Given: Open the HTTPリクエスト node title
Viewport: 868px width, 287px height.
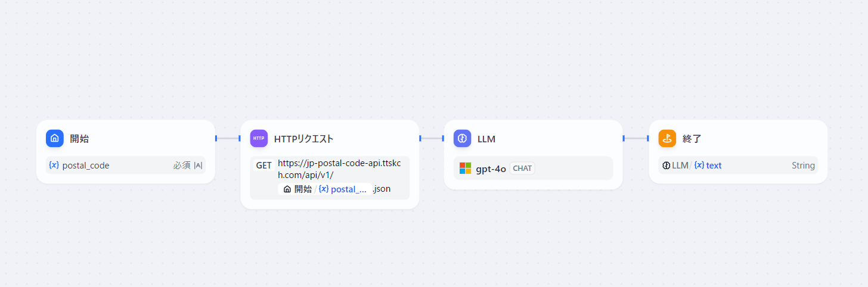Looking at the screenshot, I should (303, 139).
